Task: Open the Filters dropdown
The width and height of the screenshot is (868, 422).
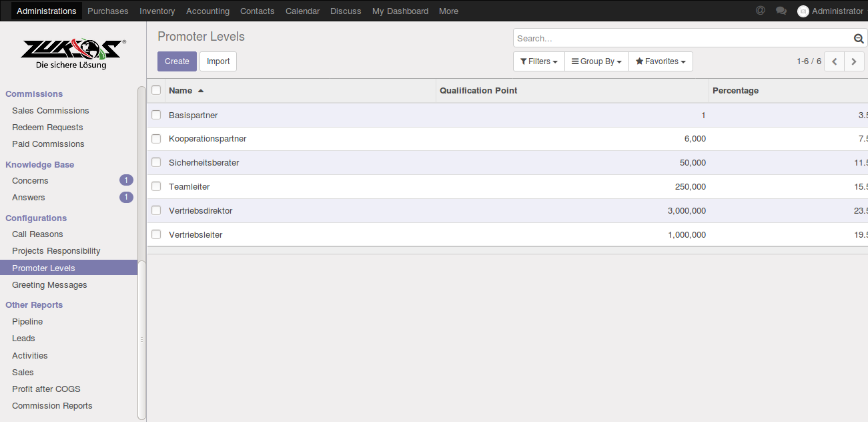Action: (x=539, y=61)
